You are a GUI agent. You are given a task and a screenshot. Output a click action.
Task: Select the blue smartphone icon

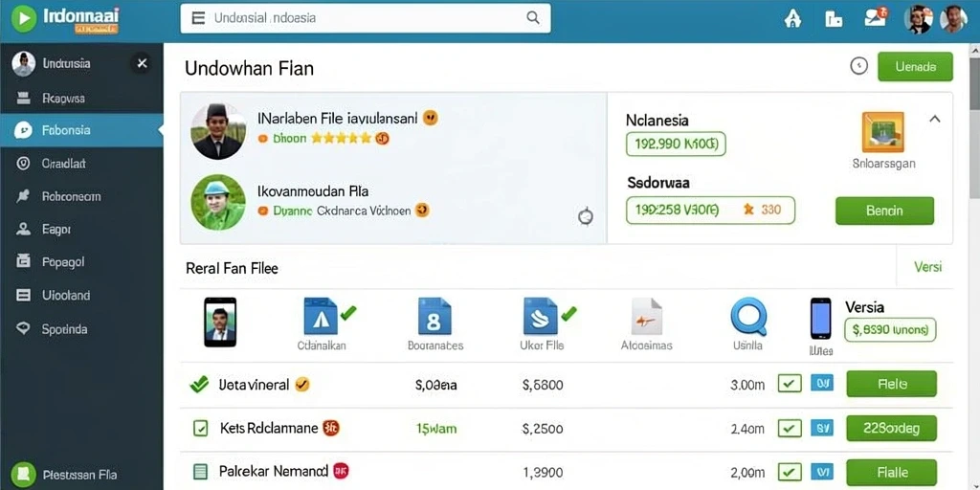(x=820, y=319)
